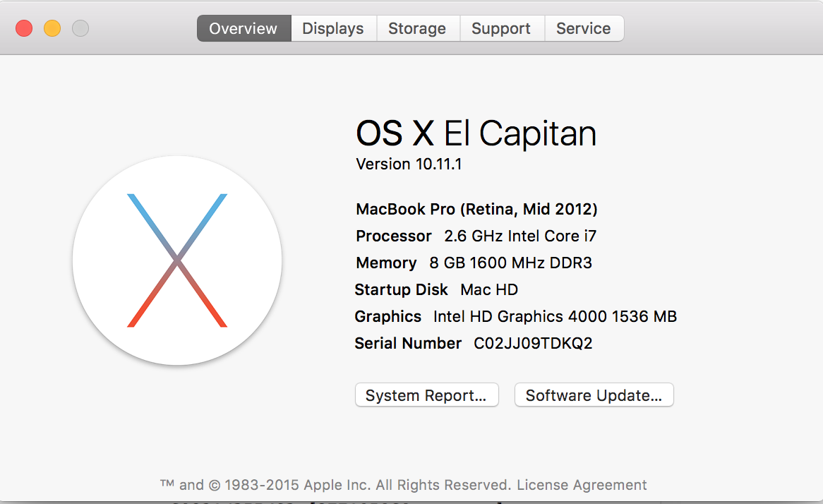Open System Report
823x504 pixels.
click(426, 395)
